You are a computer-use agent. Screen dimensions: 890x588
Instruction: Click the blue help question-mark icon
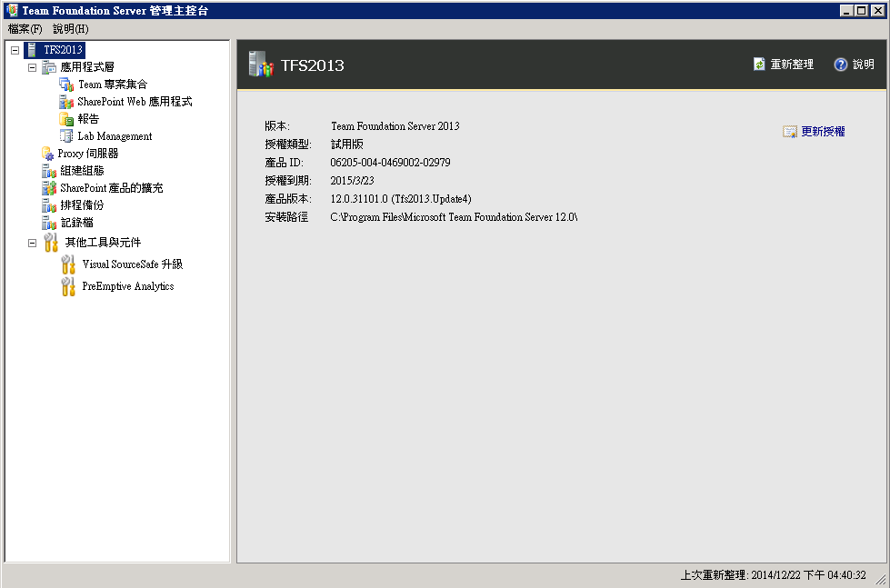(841, 65)
